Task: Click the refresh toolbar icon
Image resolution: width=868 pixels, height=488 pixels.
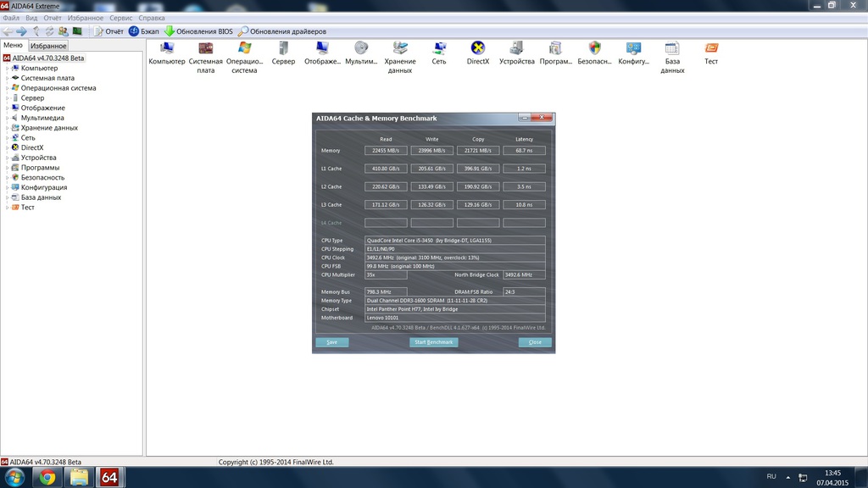Action: tap(49, 31)
